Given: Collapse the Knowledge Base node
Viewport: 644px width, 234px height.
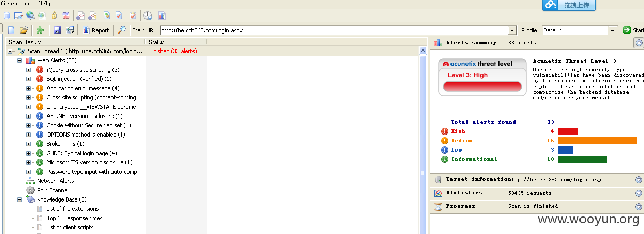Looking at the screenshot, I should (x=20, y=199).
